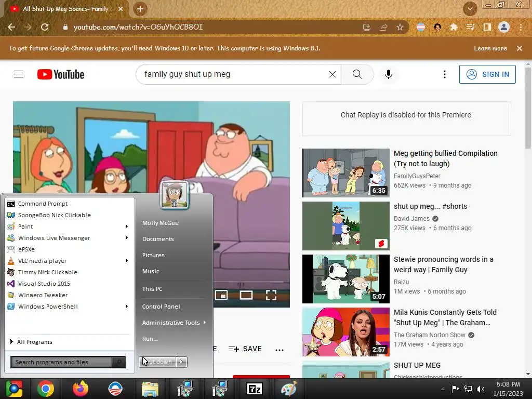Open a new Chrome tab

(x=140, y=9)
